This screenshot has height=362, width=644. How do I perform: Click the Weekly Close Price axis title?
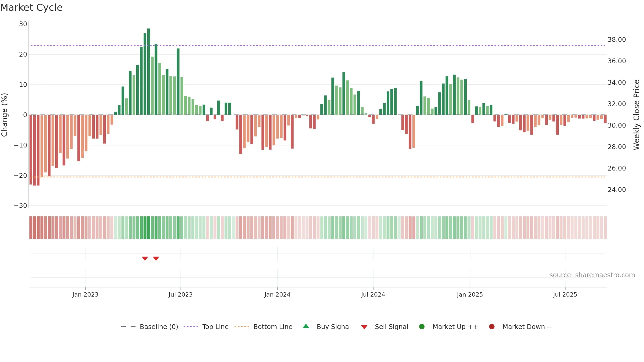[636, 115]
